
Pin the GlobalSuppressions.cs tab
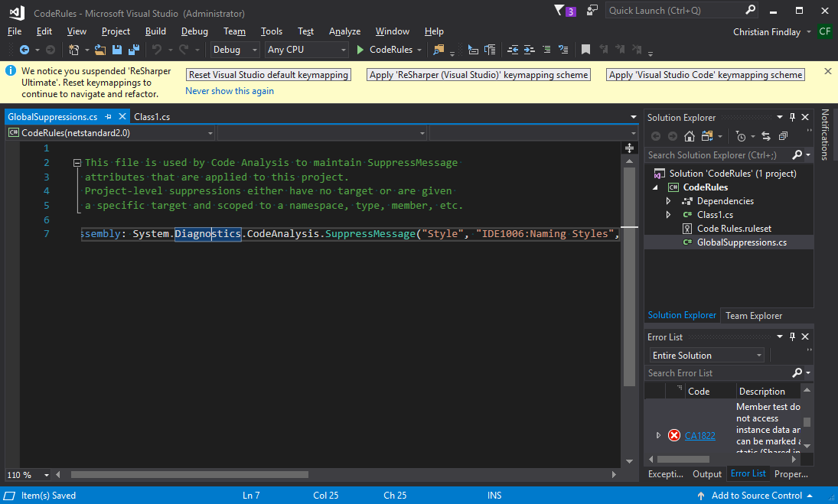(108, 116)
